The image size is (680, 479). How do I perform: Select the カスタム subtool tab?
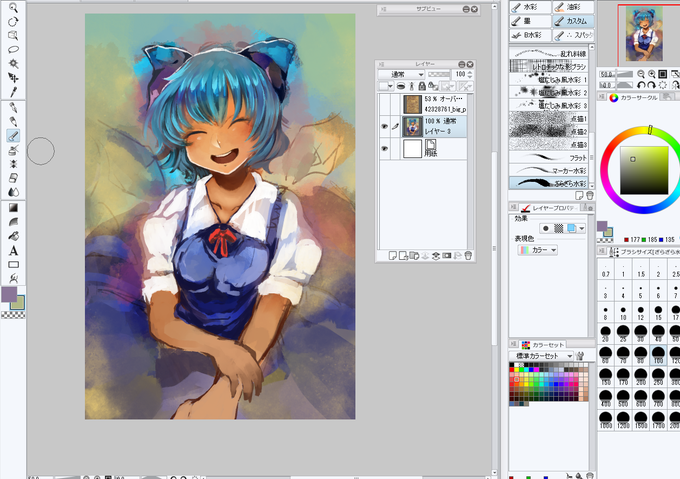(x=573, y=21)
